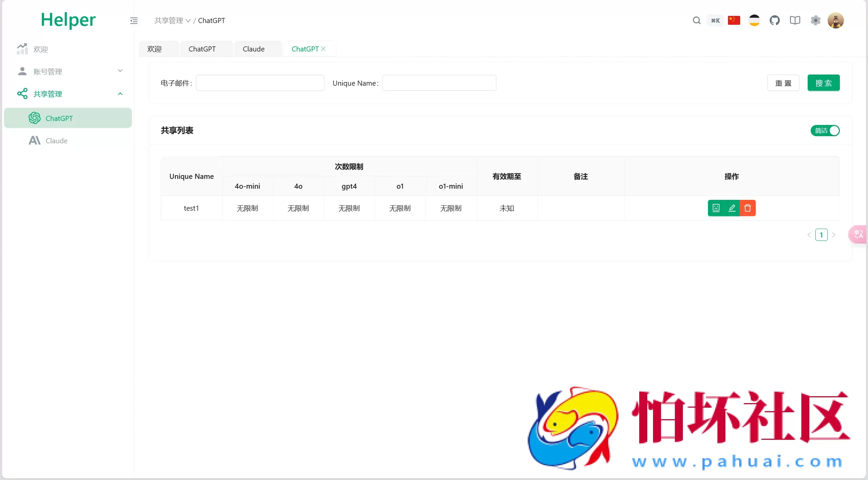
Task: Open your profile avatar image
Action: tap(835, 20)
